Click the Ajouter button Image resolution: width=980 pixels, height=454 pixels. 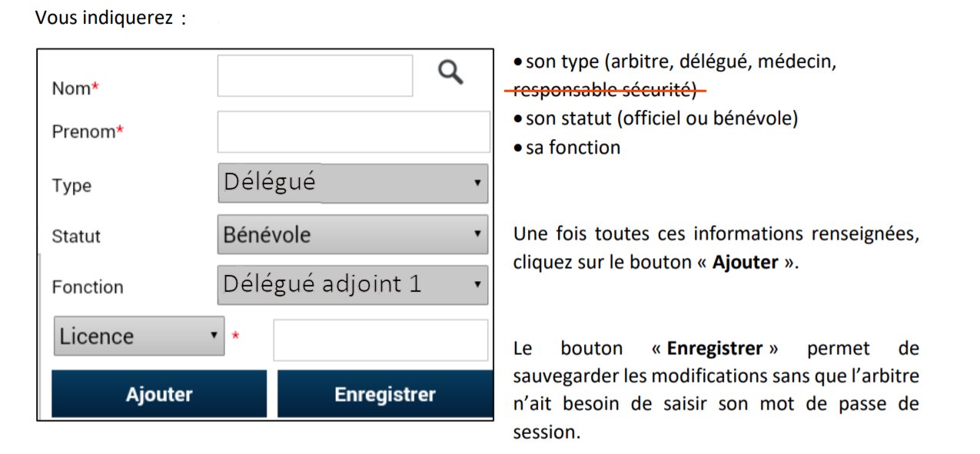click(159, 394)
